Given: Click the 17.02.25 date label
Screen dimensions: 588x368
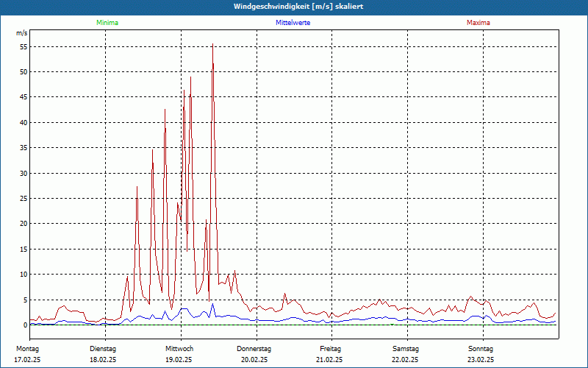Looking at the screenshot, I should tap(27, 360).
